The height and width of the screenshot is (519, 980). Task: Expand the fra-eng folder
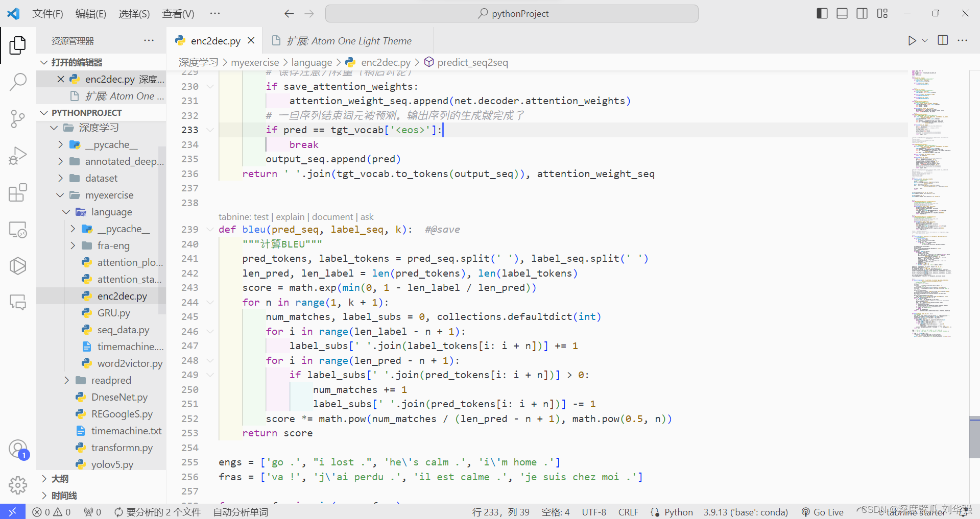(x=73, y=245)
